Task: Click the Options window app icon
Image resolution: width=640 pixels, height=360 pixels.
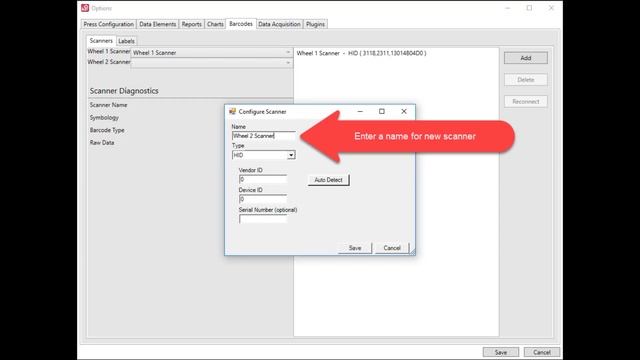Action: click(x=85, y=8)
